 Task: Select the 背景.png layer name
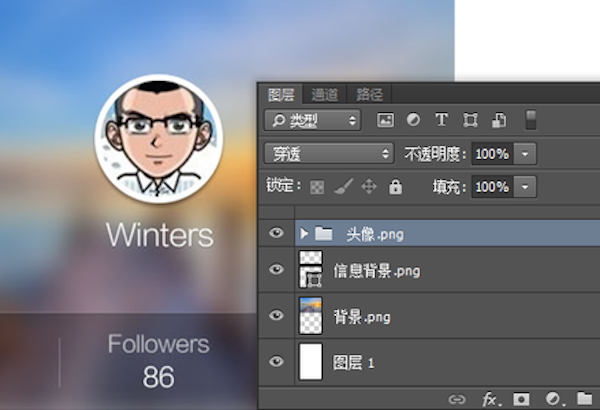coord(362,317)
